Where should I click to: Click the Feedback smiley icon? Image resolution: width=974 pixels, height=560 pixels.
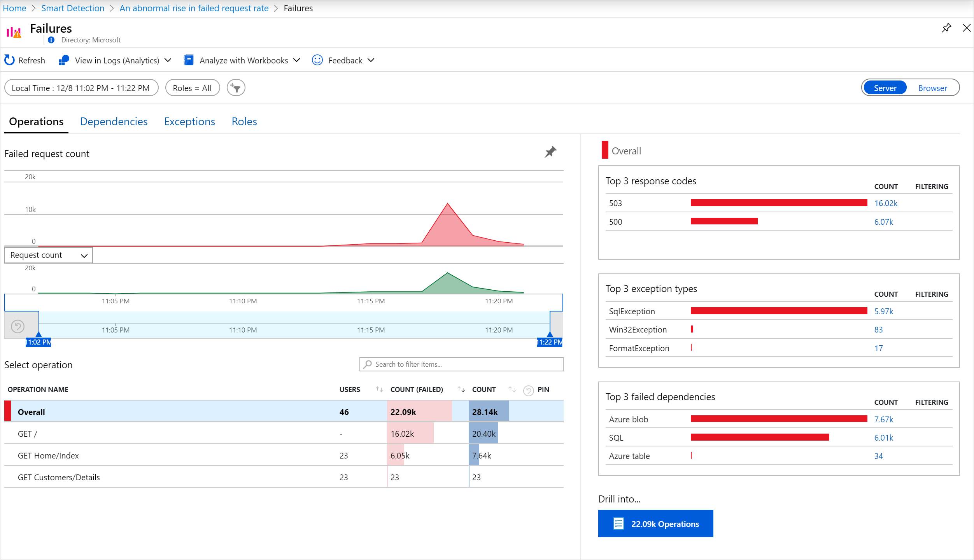317,60
